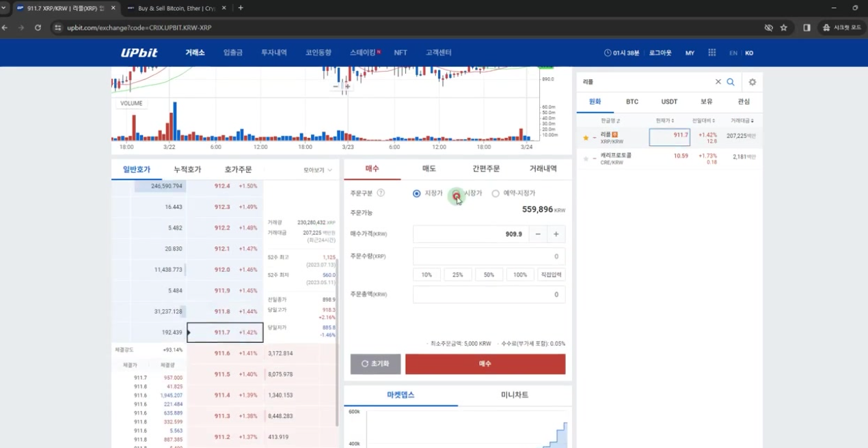
Task: Toggle favorite star for 캐리프로토콜 CRE/KRW
Action: tap(585, 159)
